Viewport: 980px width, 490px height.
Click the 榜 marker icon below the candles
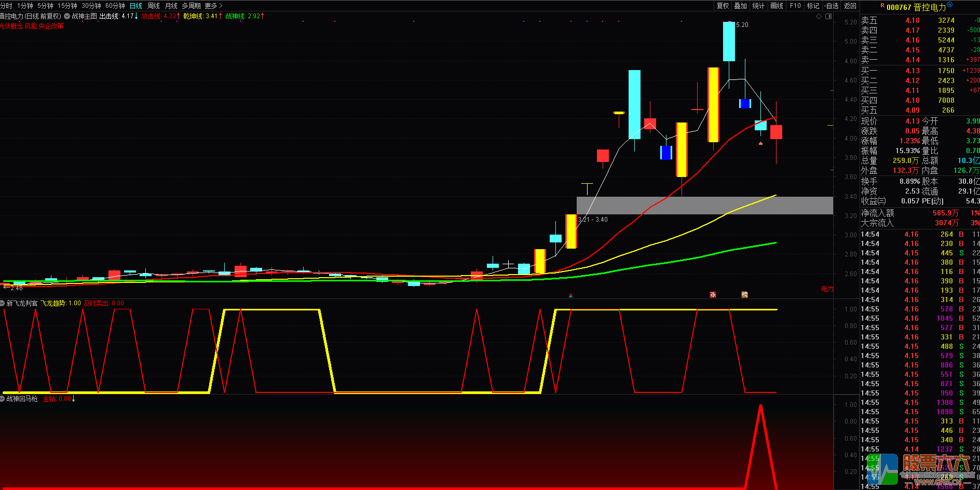coord(744,294)
